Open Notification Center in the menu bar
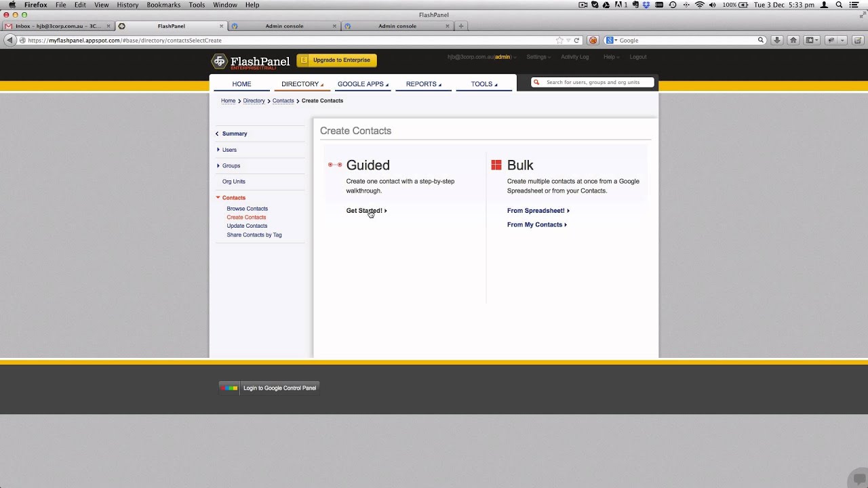Viewport: 868px width, 488px height. point(854,5)
